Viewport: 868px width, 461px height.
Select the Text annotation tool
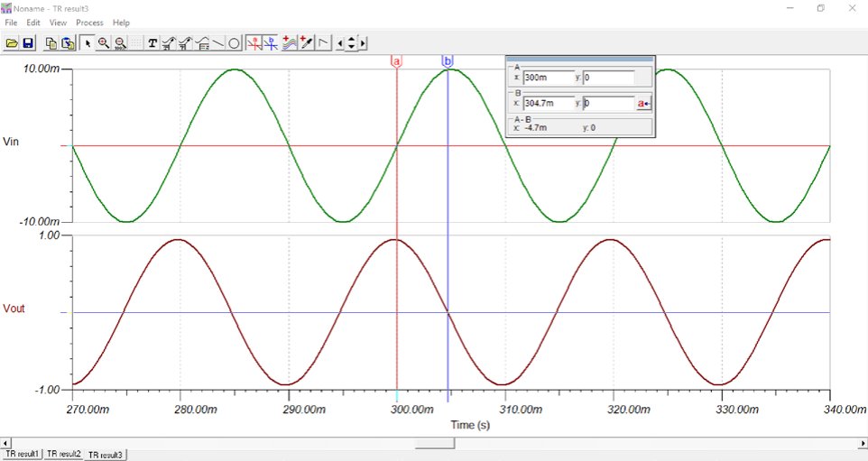[x=152, y=42]
